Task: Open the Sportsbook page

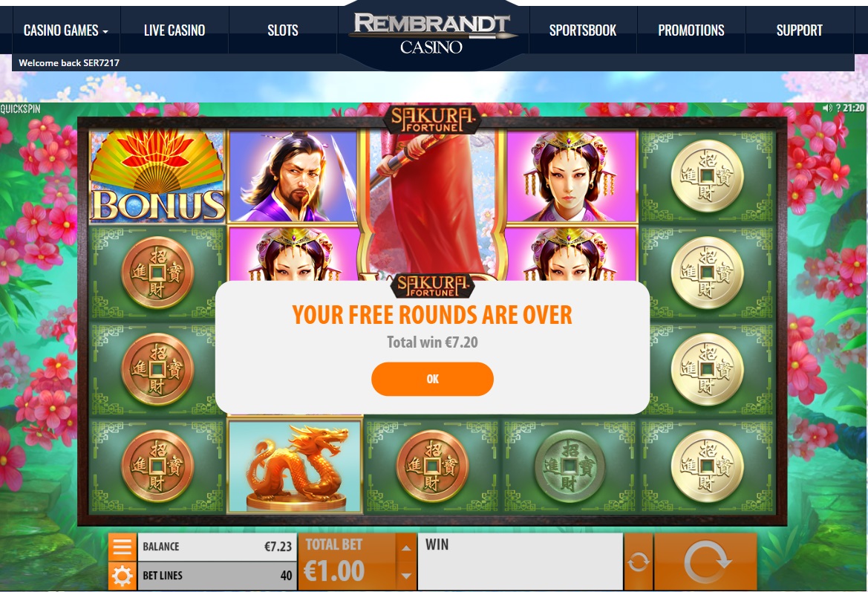Action: click(583, 30)
